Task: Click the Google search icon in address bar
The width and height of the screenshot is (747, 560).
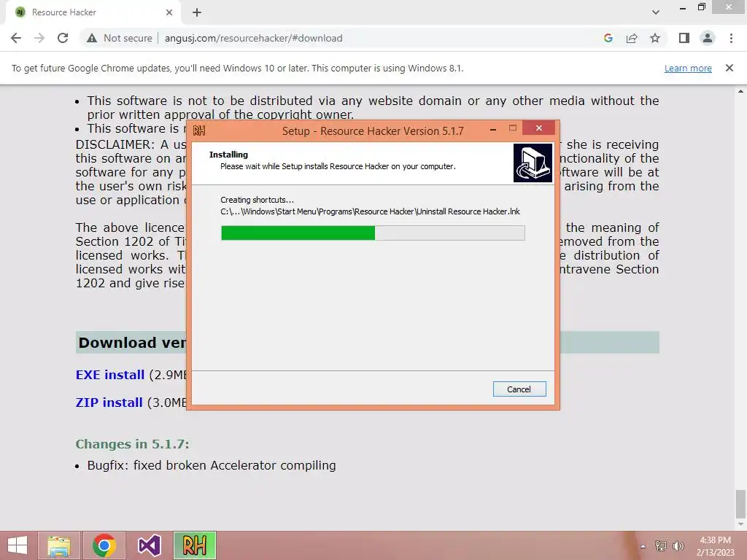Action: coord(608,38)
